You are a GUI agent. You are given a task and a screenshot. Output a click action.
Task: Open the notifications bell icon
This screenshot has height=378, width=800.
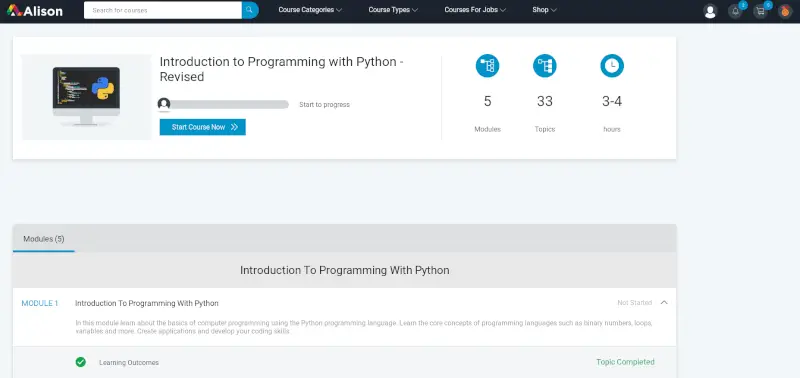[x=735, y=11]
